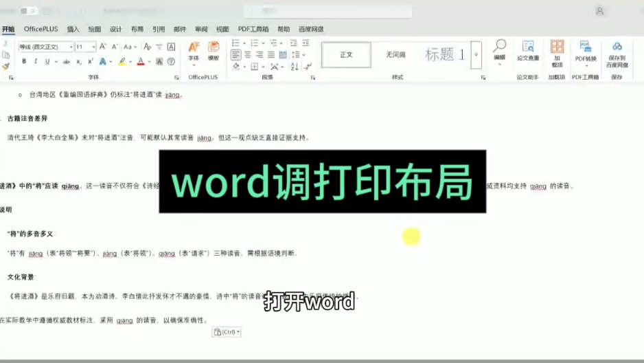Open Add-ins button
The width and height of the screenshot is (644, 363).
tap(557, 54)
